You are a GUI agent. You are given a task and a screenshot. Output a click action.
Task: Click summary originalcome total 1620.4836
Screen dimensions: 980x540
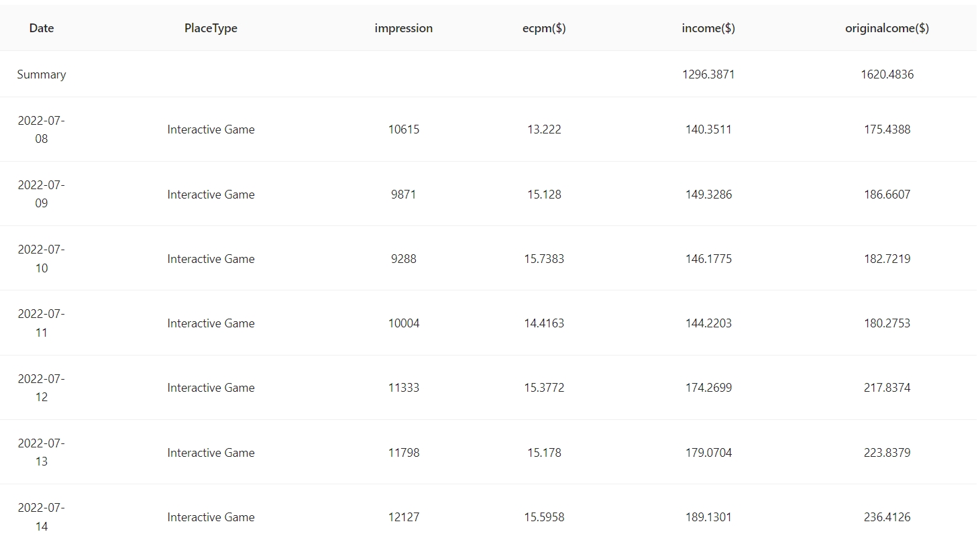(x=887, y=74)
